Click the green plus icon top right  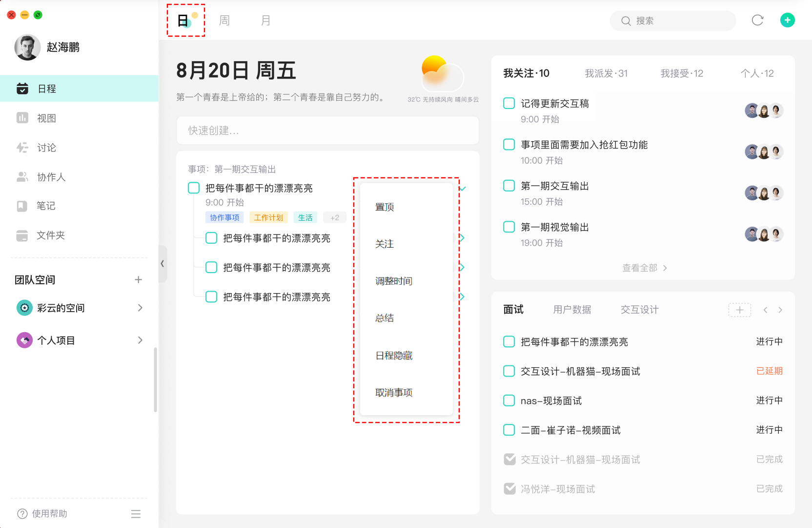tap(787, 20)
